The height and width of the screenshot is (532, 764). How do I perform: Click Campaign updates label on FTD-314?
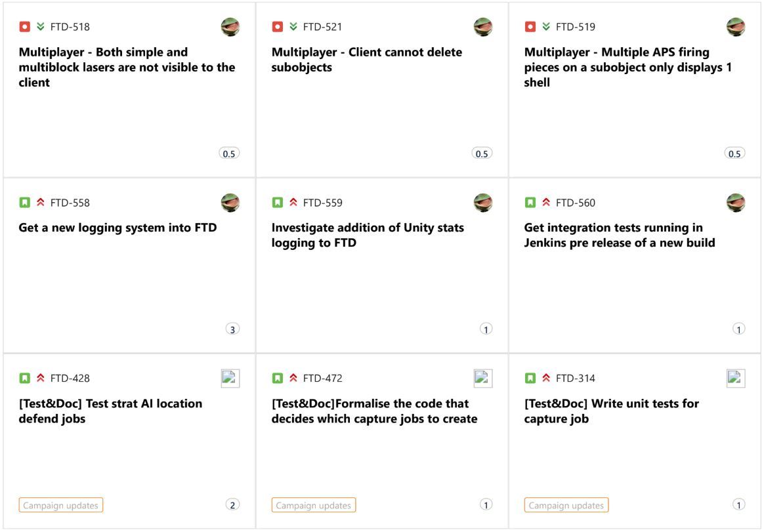click(x=566, y=505)
